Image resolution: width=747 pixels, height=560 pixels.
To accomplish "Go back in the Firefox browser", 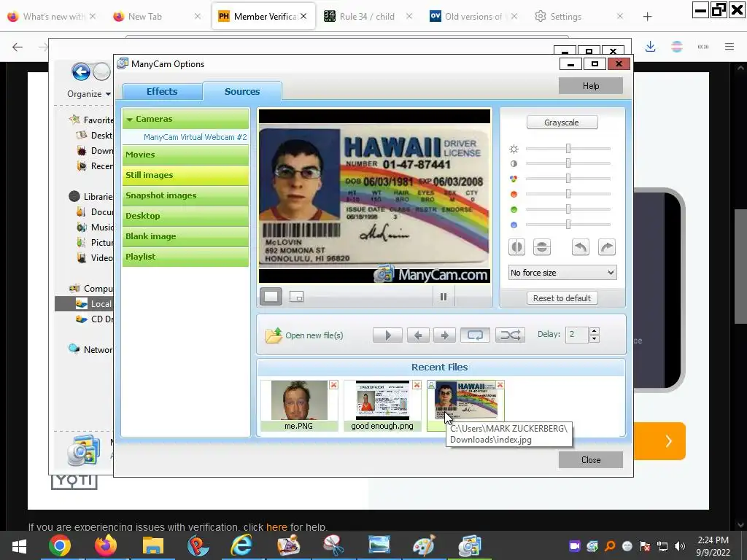I will (18, 47).
